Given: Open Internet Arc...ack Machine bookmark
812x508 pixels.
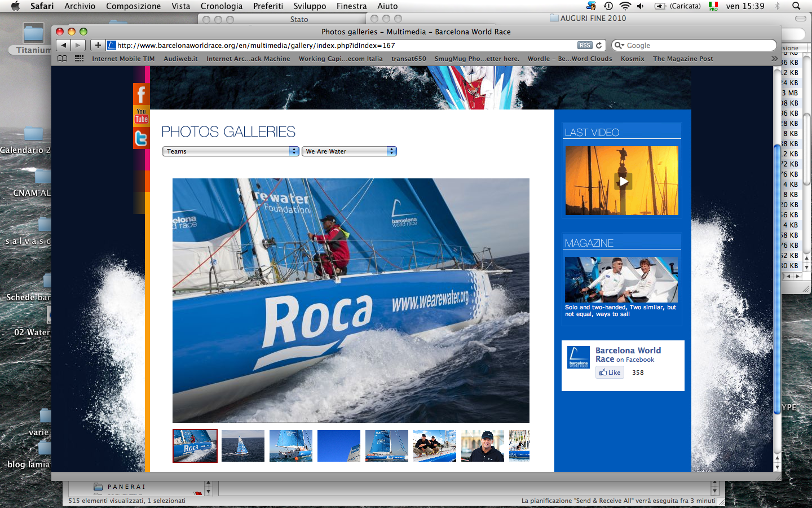Looking at the screenshot, I should pos(248,59).
